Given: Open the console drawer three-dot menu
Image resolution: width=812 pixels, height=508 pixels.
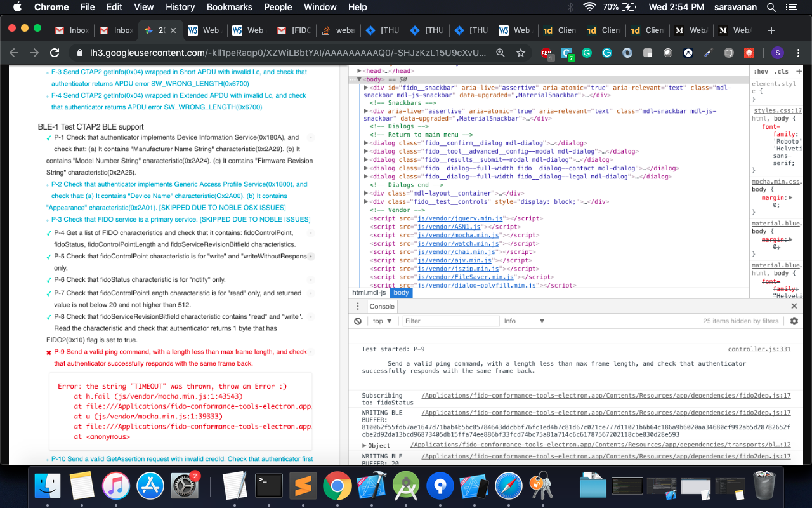Looking at the screenshot, I should coord(358,306).
